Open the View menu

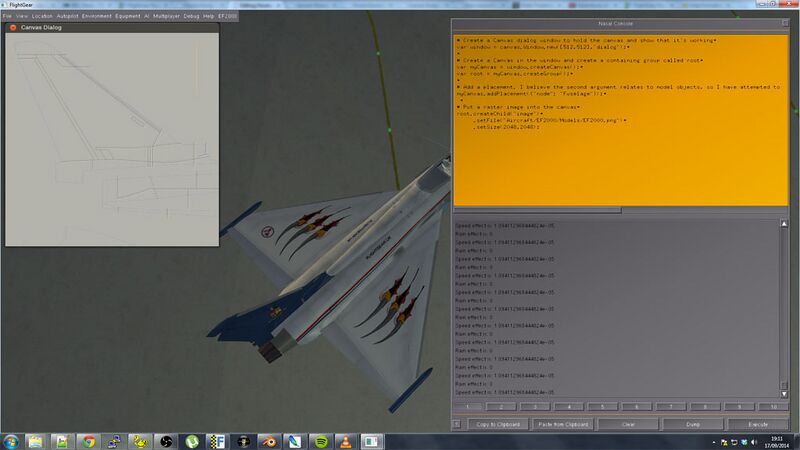[22, 16]
